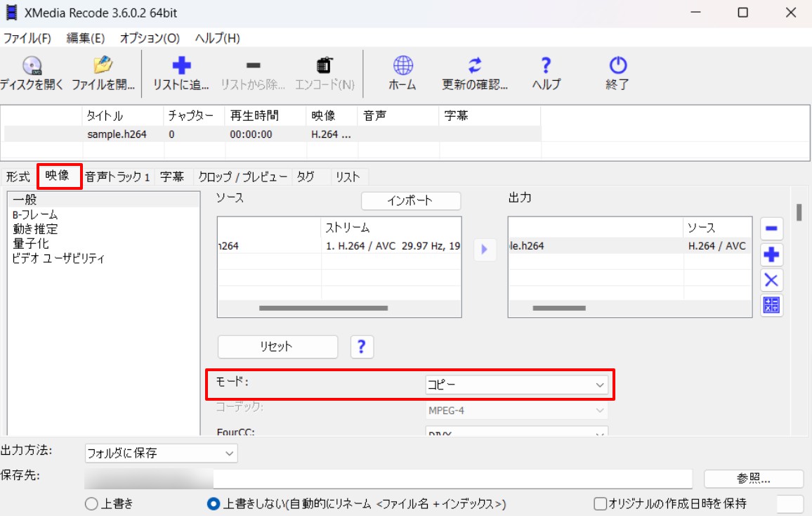Click the source list horizontal scrollbar
The width and height of the screenshot is (812, 516).
click(x=323, y=308)
